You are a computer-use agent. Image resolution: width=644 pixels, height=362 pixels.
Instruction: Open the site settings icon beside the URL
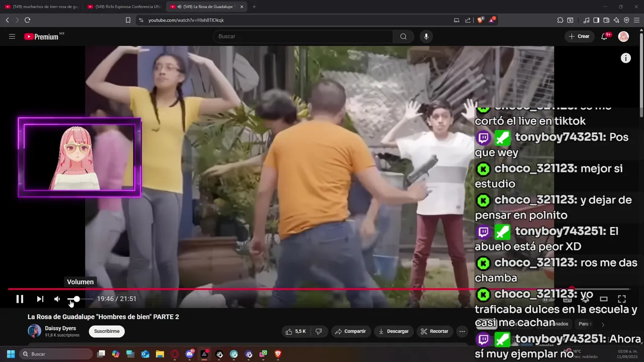pyautogui.click(x=141, y=20)
